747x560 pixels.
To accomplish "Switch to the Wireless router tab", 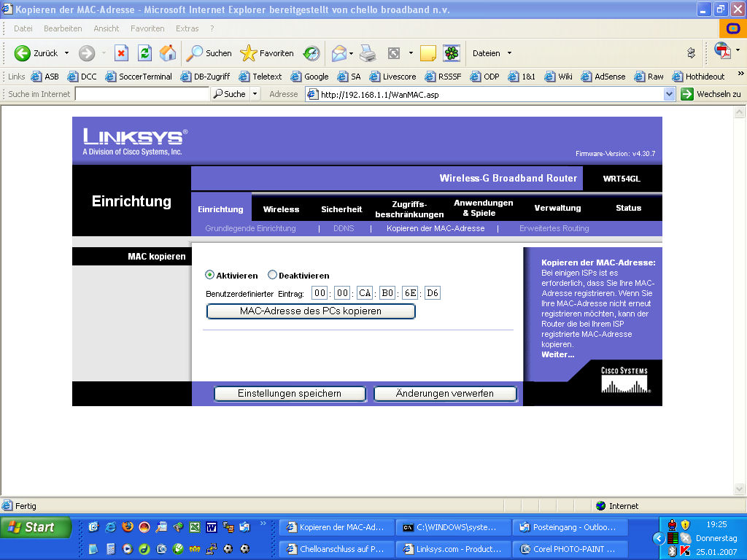I will [x=281, y=209].
